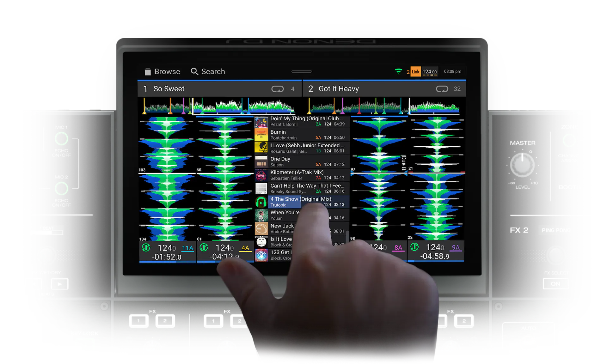Click deck 2 loop icon
Screen dimensions: 607x364
coord(442,89)
